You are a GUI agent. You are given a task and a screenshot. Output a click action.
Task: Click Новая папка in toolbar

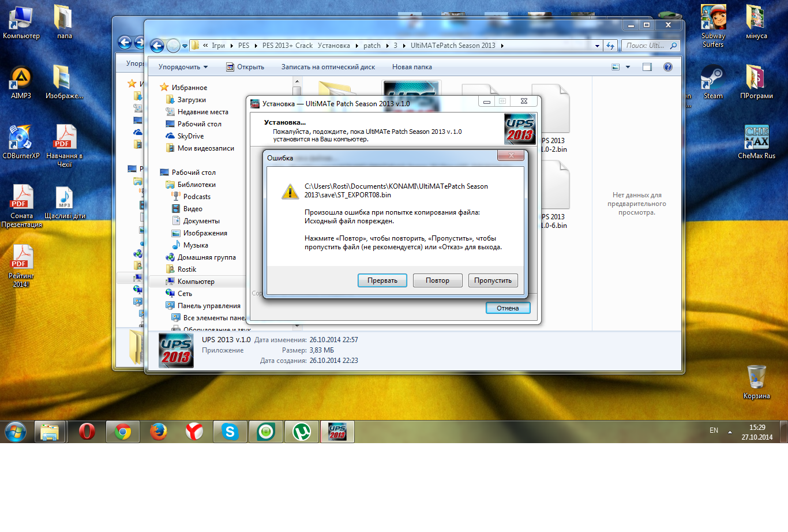click(412, 67)
